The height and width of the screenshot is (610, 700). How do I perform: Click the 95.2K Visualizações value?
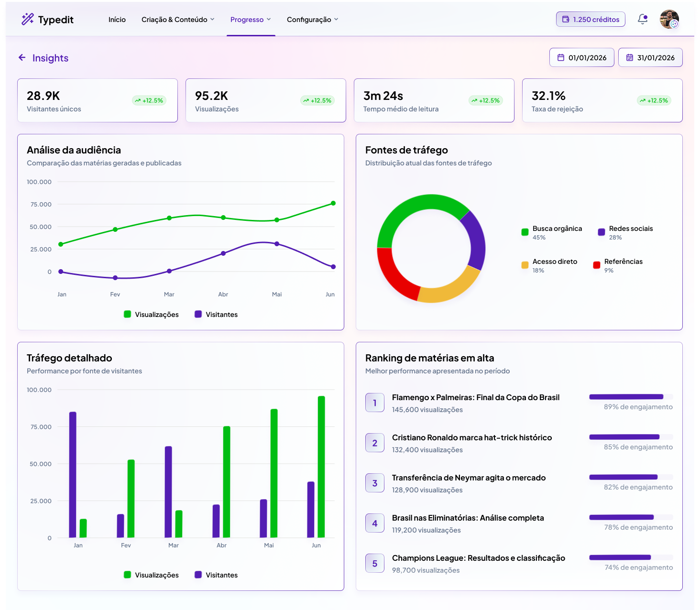coord(212,96)
